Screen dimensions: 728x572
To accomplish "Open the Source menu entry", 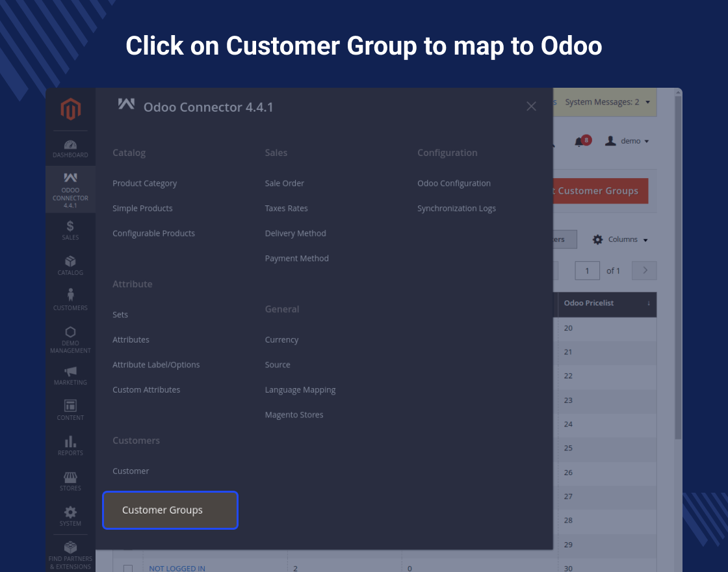I will point(278,365).
